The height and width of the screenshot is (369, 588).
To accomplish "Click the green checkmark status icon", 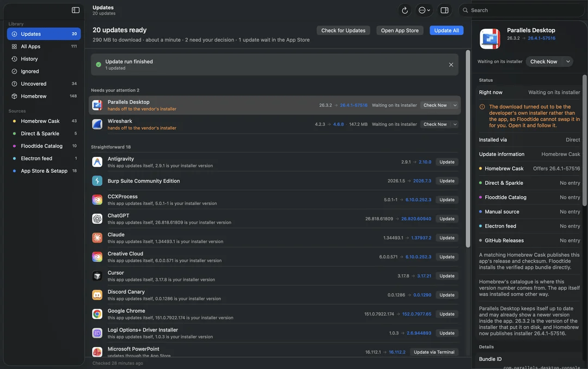I will click(x=99, y=64).
